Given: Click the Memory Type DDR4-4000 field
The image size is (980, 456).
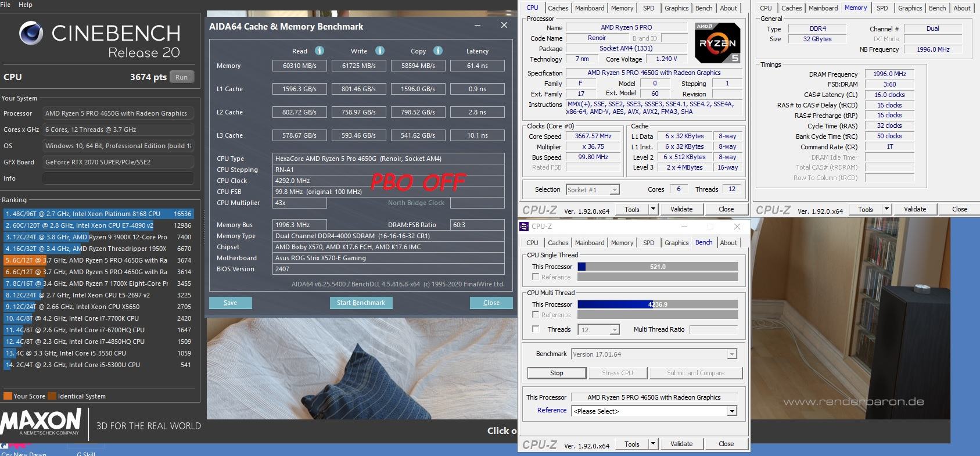Looking at the screenshot, I should (389, 236).
